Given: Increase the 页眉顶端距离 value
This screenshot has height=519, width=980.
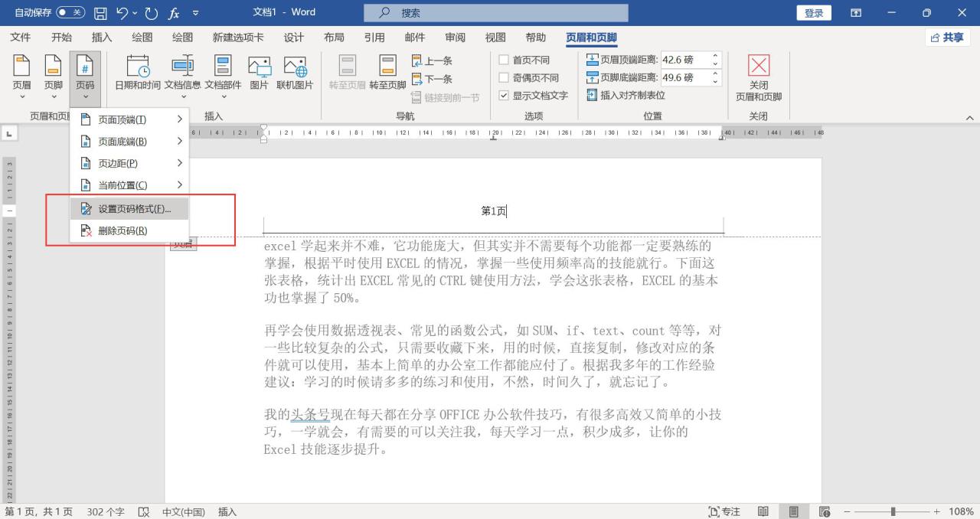Looking at the screenshot, I should (716, 57).
